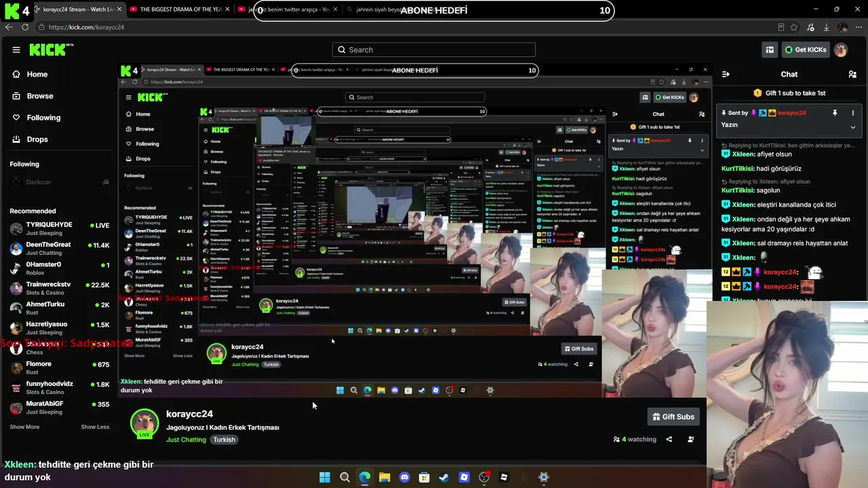
Task: Open TYRIQUEHYDE channel in Recommended
Action: point(59,228)
